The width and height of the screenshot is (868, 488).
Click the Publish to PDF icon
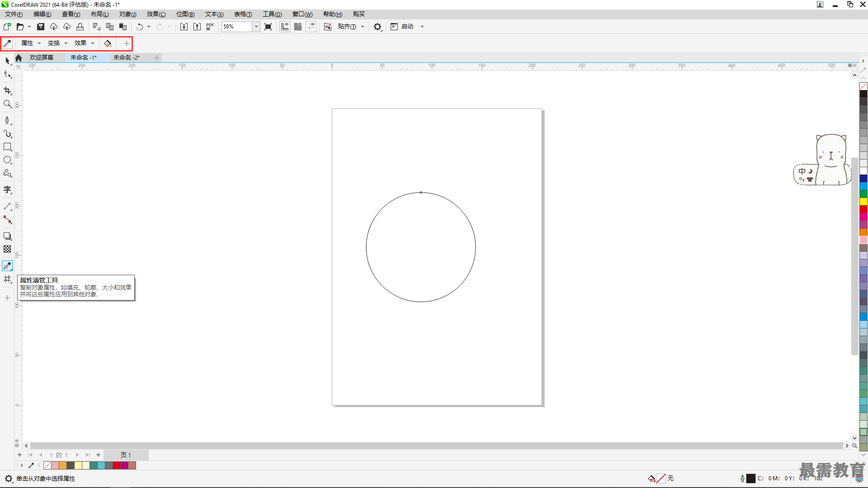(x=210, y=27)
